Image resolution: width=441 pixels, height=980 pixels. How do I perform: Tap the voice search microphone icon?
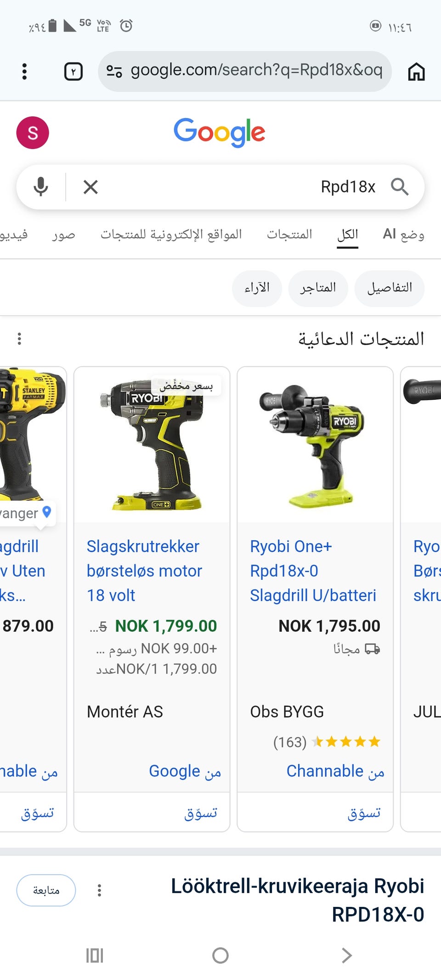[x=41, y=187]
